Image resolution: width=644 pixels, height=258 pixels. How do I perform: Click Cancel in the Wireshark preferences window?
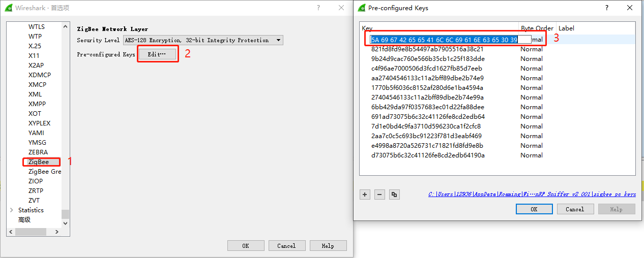pyautogui.click(x=286, y=246)
